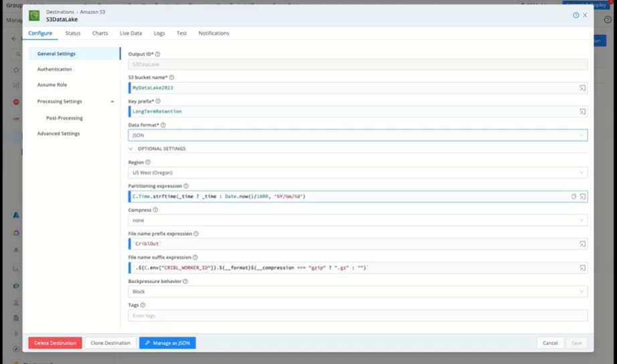Expand the File name prefix expression editor
617x364 pixels.
tap(582, 244)
